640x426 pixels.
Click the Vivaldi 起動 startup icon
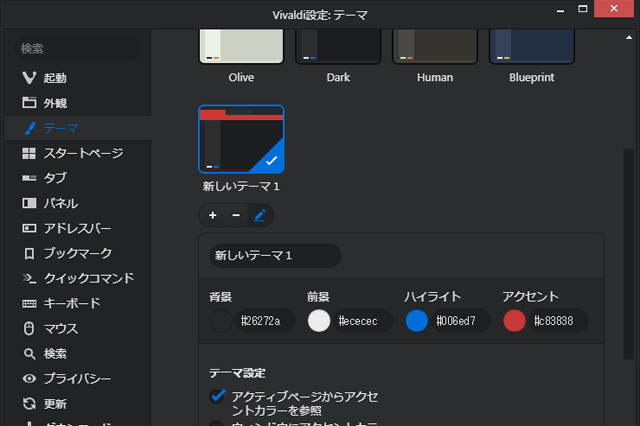[29, 78]
